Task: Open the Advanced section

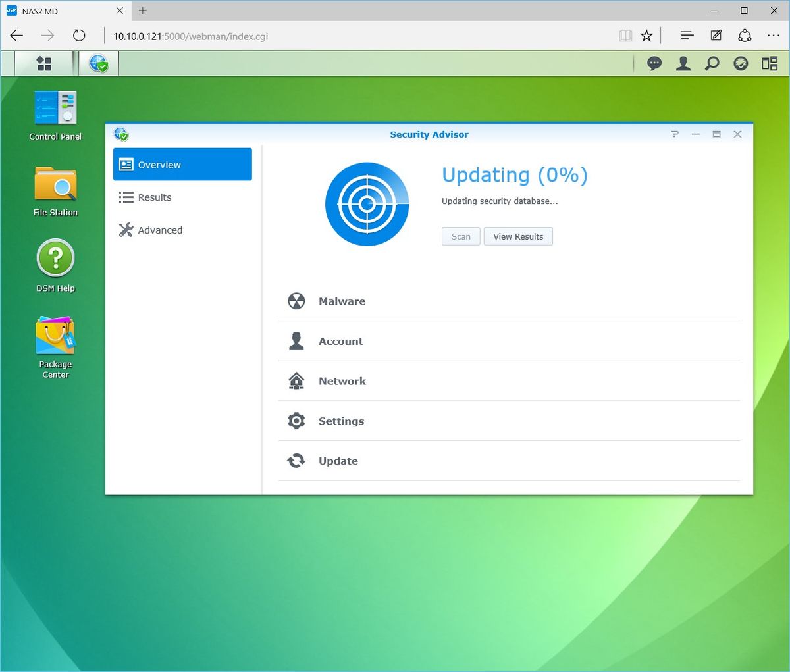Action: coord(182,230)
